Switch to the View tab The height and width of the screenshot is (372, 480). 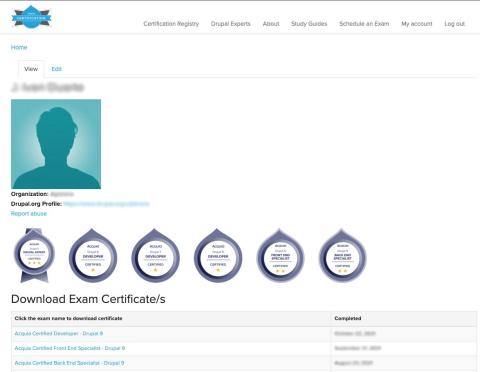[31, 69]
